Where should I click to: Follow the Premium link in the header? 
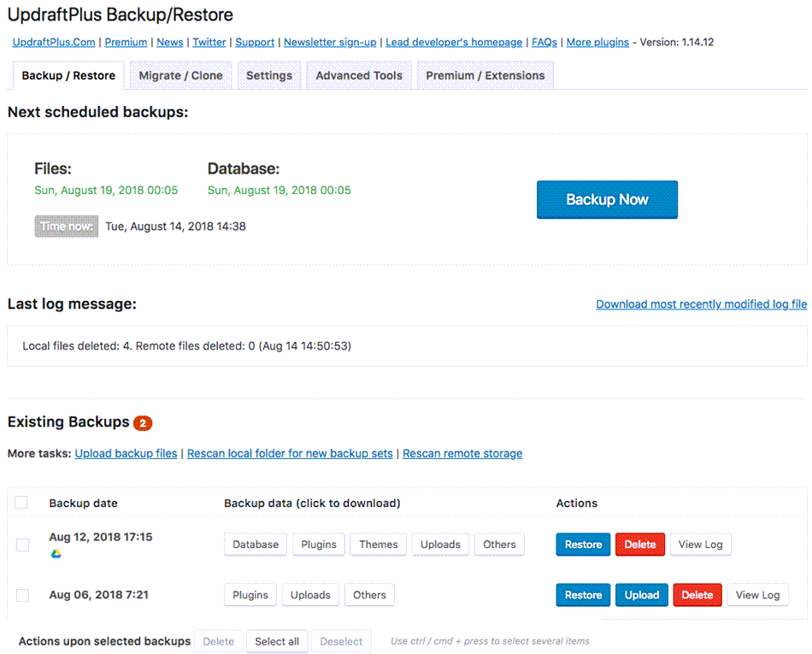tap(126, 43)
